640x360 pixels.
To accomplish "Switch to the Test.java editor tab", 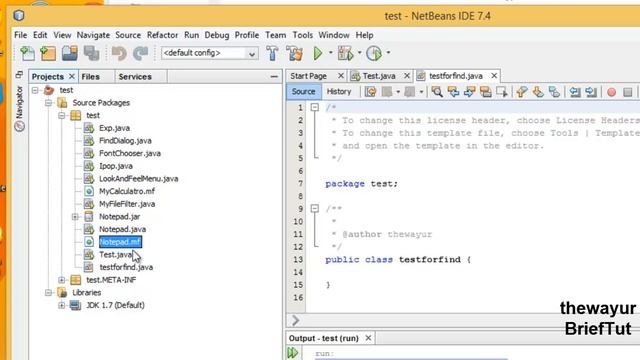I will 379,76.
